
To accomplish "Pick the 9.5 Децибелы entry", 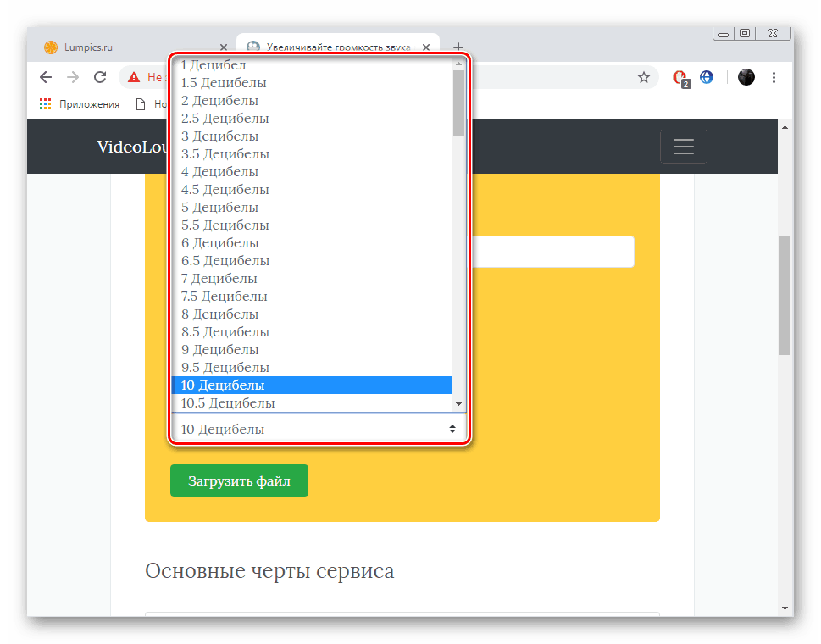I will tap(312, 368).
